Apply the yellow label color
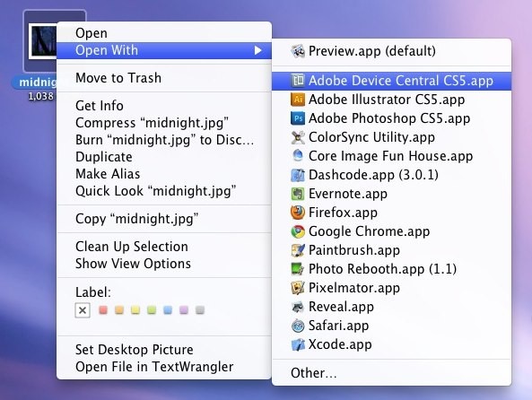The image size is (532, 400). [135, 310]
